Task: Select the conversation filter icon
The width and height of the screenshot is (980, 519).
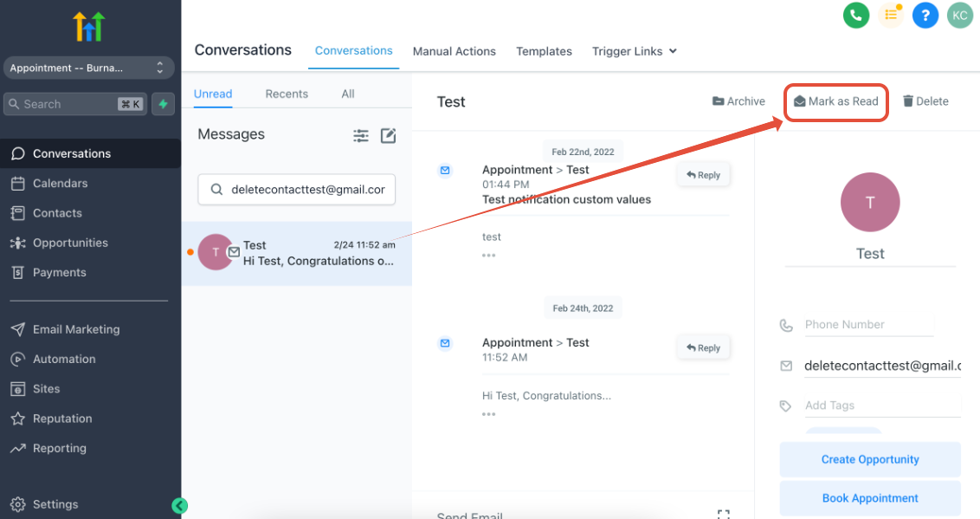Action: click(x=361, y=135)
